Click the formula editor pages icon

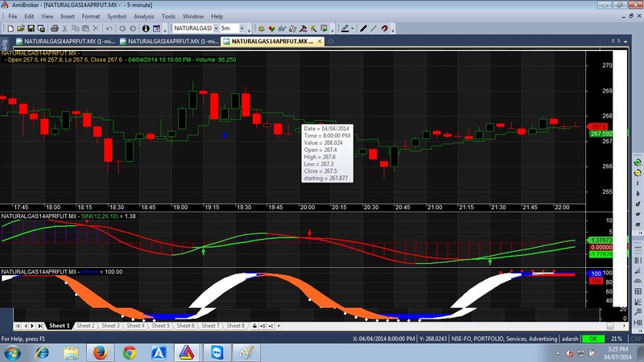pyautogui.click(x=292, y=28)
